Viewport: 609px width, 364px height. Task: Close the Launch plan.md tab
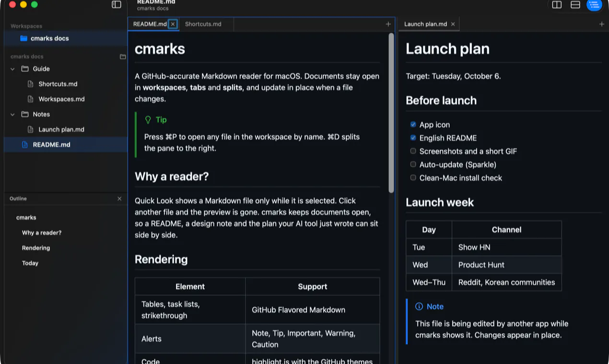[453, 24]
